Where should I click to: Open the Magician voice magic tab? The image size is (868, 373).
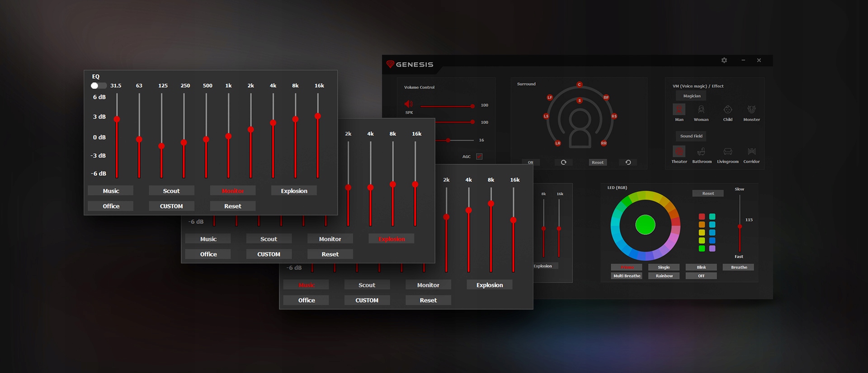[x=692, y=96]
